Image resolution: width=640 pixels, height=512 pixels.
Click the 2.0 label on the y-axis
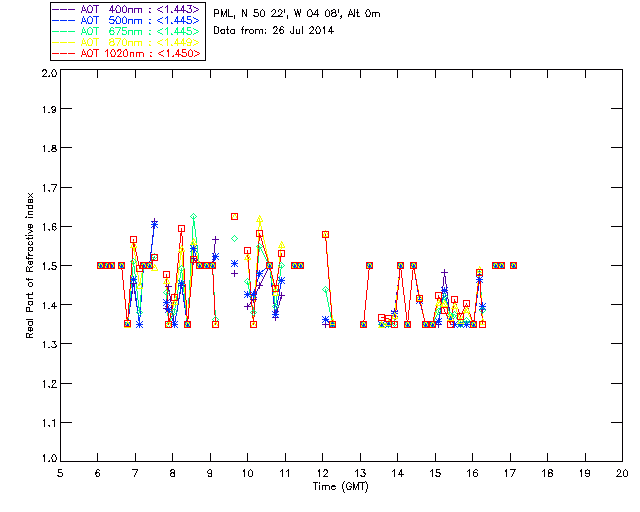[49, 73]
